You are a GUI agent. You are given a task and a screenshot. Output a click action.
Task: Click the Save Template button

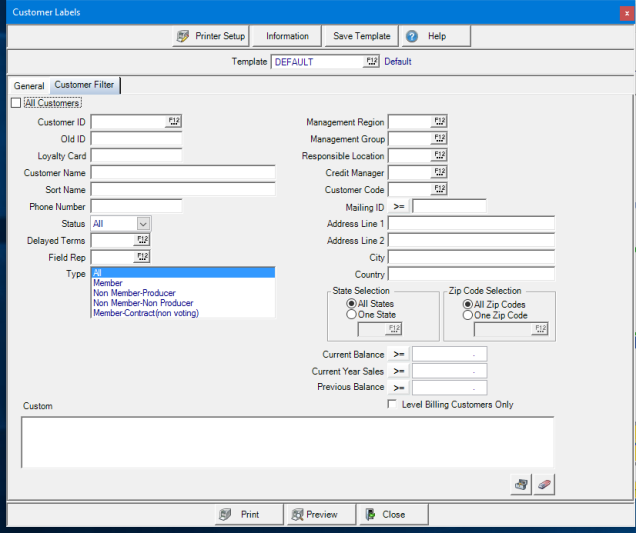[x=362, y=36]
